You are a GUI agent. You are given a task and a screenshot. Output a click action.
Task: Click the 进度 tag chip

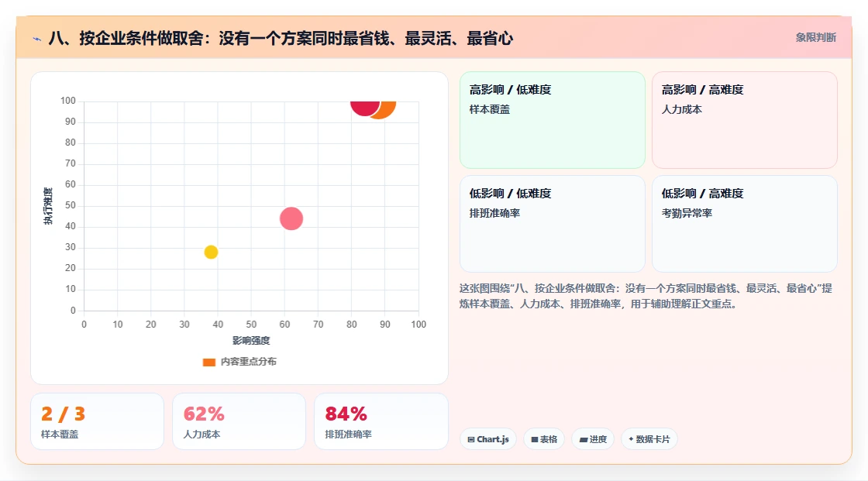coord(593,439)
